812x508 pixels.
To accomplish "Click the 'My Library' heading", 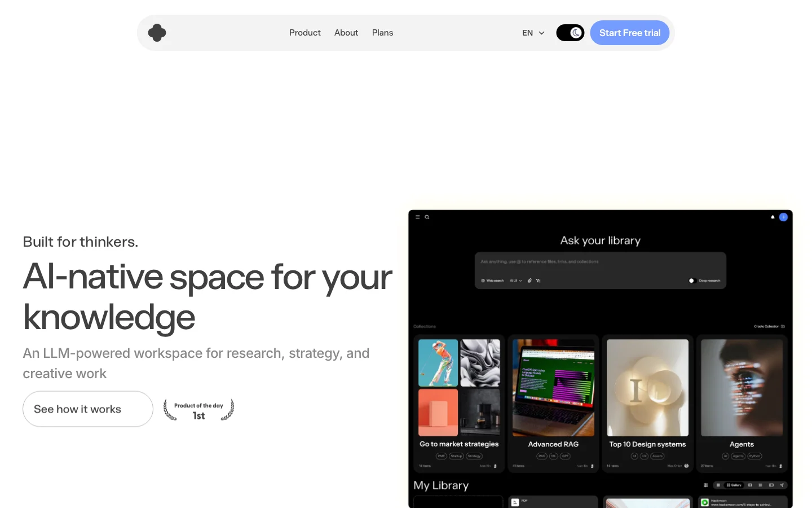I will click(441, 485).
